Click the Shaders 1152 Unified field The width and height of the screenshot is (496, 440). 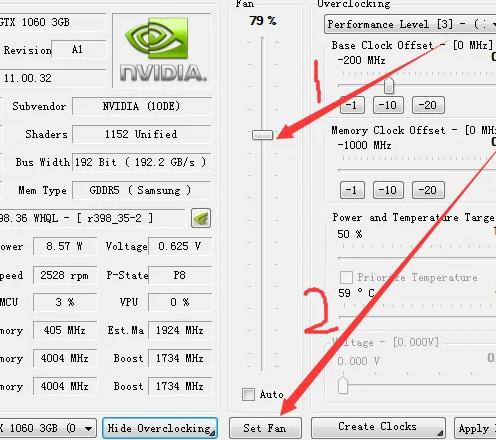click(142, 134)
